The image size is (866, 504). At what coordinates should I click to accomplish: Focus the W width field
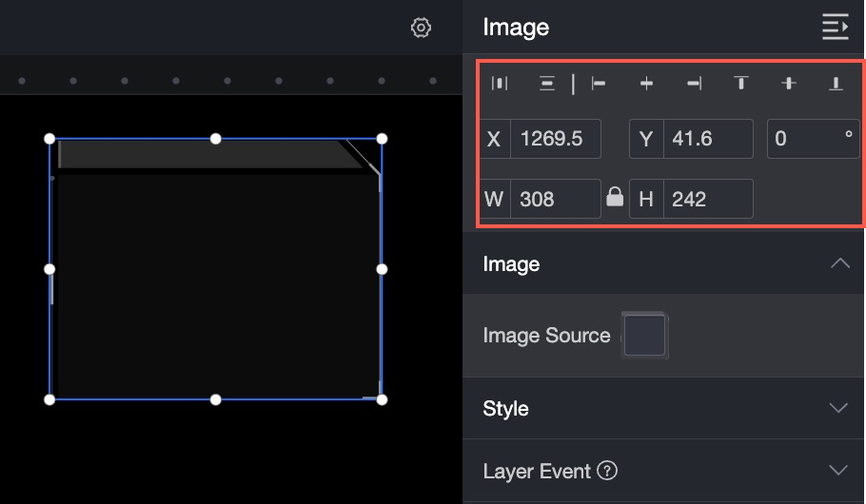click(555, 199)
